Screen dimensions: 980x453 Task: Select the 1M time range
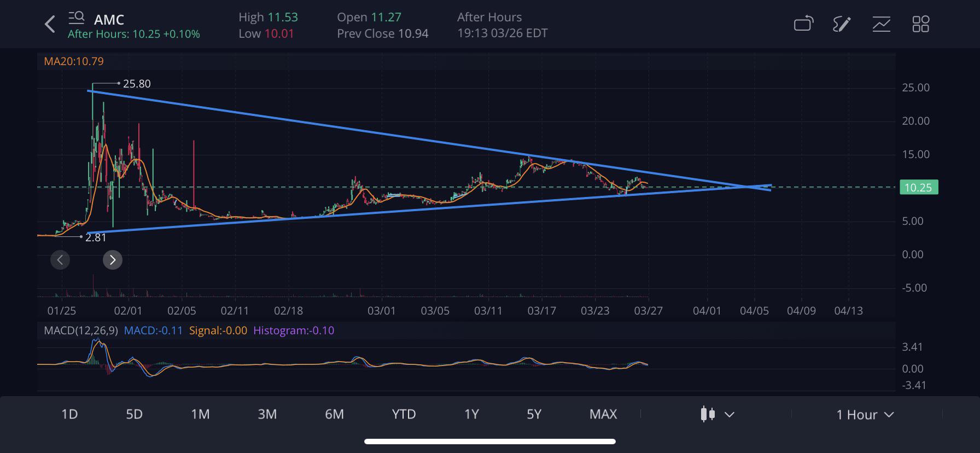pyautogui.click(x=200, y=414)
